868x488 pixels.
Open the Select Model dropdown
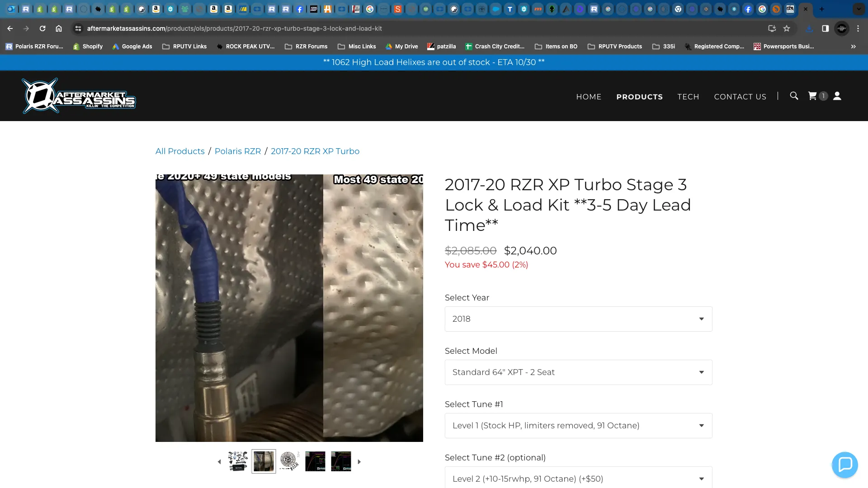(579, 372)
